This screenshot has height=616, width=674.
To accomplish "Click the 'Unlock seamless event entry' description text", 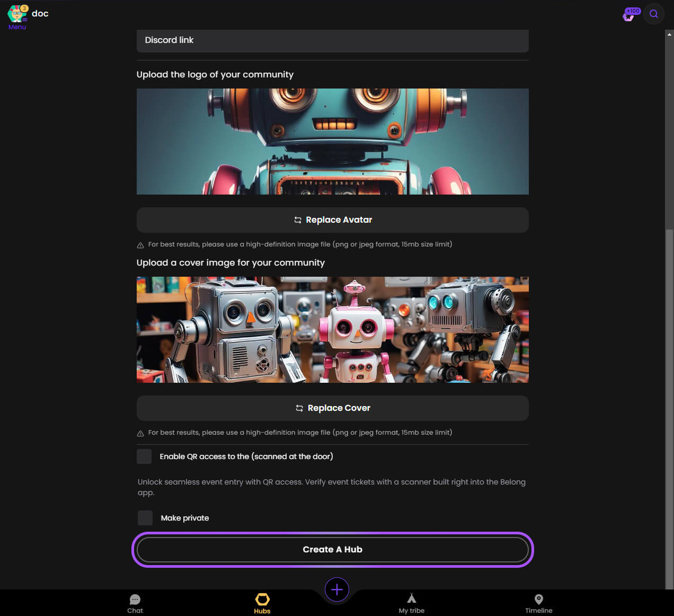I will point(332,487).
